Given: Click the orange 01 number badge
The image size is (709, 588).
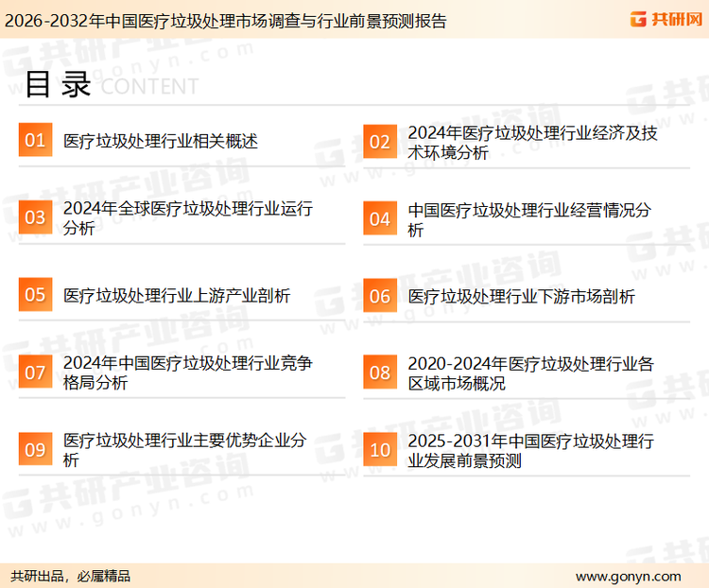Looking at the screenshot, I should [35, 140].
